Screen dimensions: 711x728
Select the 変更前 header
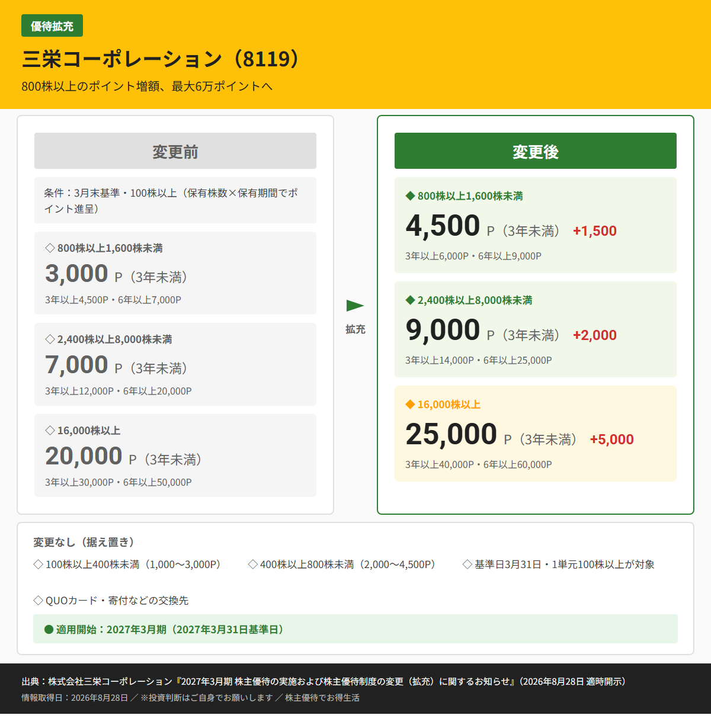click(x=175, y=151)
